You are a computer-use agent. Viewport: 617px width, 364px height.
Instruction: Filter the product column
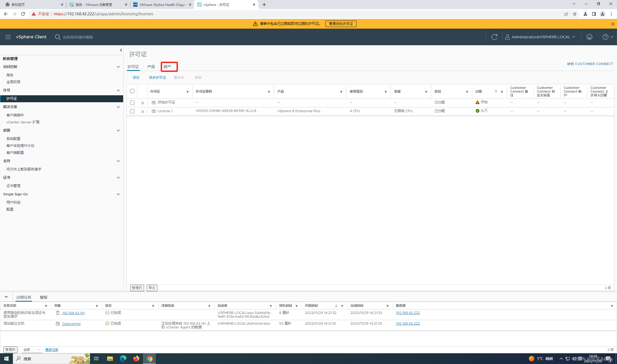tap(341, 92)
